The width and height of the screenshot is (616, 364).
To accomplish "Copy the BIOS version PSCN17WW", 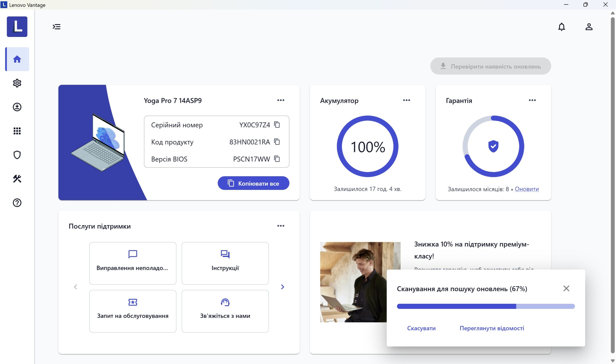I will (277, 159).
